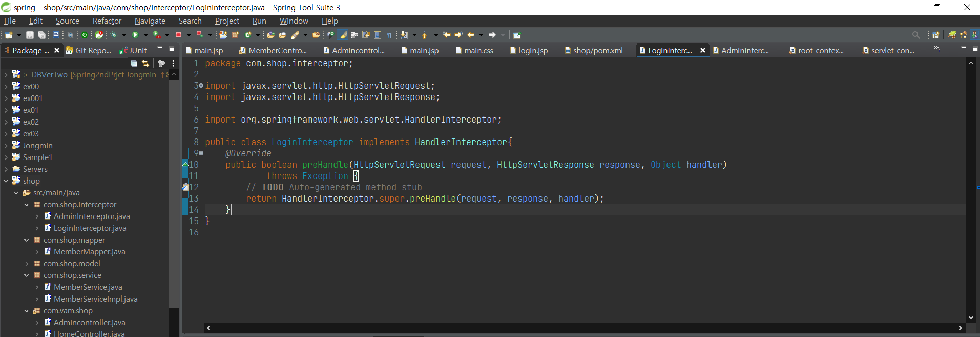Close the Package Explorer view

57,50
